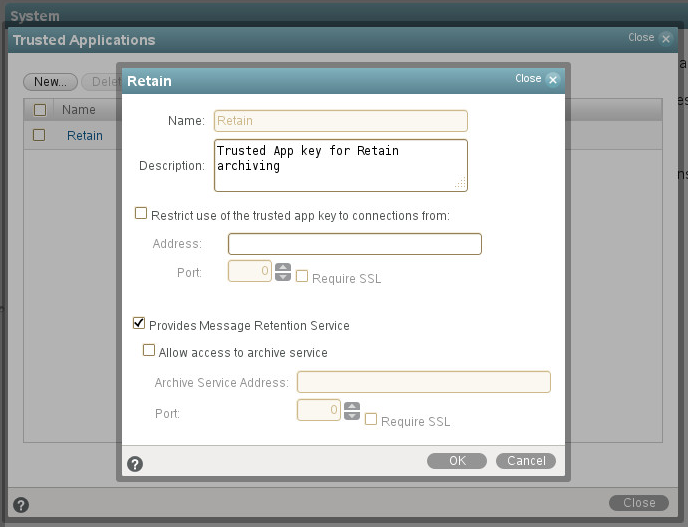Click the Address input field

pos(355,244)
